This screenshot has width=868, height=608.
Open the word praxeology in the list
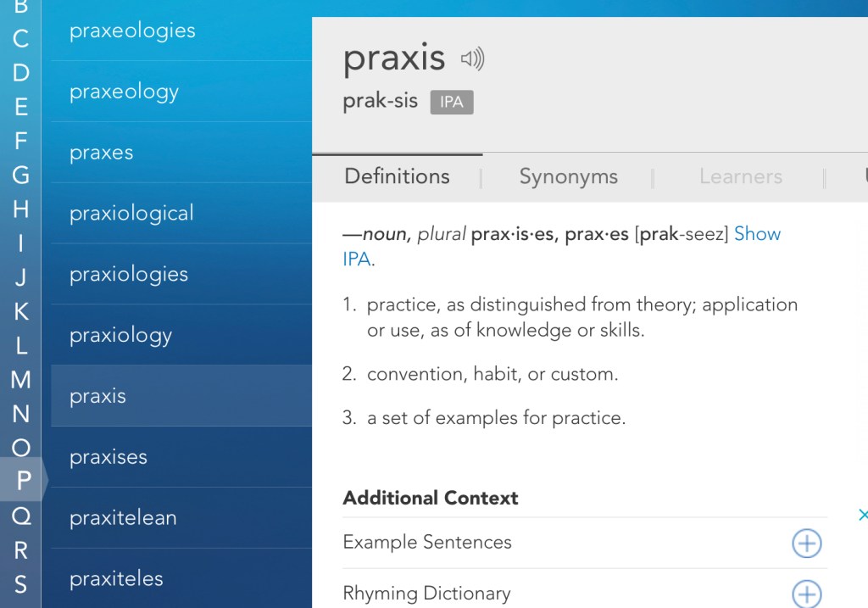point(124,92)
